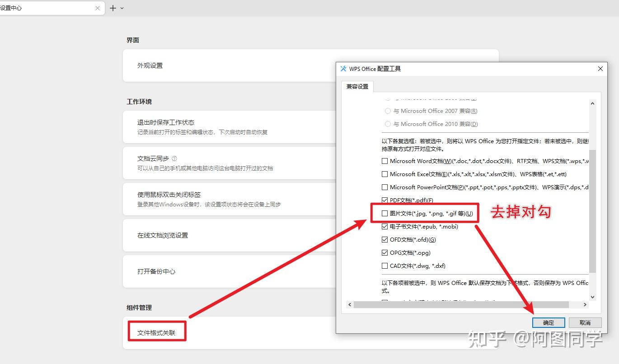Click 确定 button in dialog

tap(549, 322)
